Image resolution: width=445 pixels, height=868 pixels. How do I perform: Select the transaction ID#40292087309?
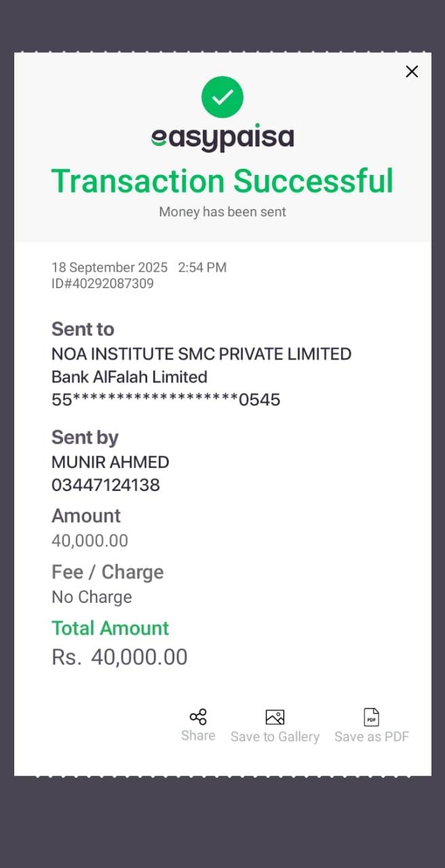[x=102, y=283]
